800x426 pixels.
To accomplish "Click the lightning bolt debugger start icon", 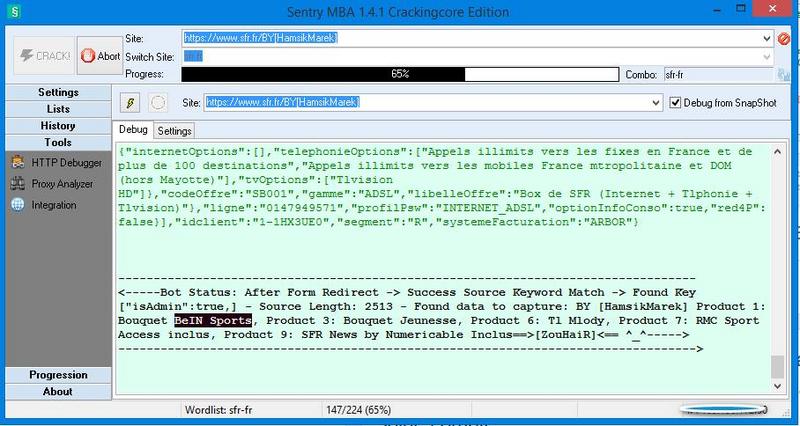I will 130,103.
